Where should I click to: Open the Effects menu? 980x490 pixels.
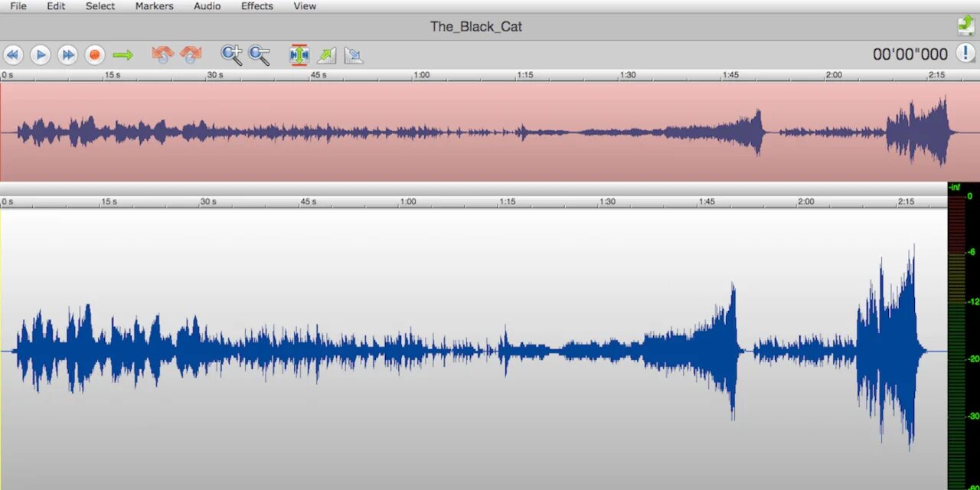click(256, 6)
